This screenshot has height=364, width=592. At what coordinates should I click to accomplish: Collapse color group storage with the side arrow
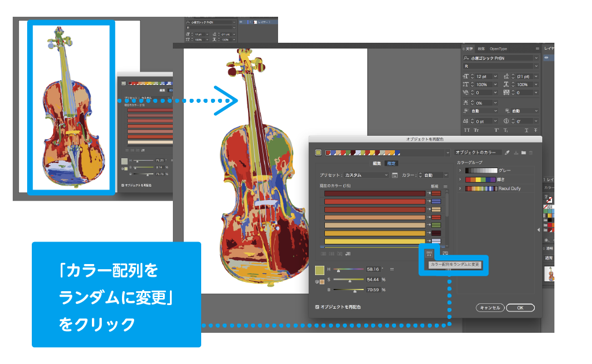pos(538,230)
